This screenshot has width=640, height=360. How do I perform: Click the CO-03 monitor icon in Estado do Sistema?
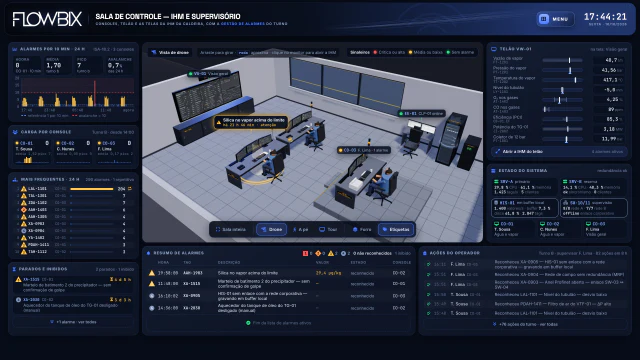click(589, 224)
